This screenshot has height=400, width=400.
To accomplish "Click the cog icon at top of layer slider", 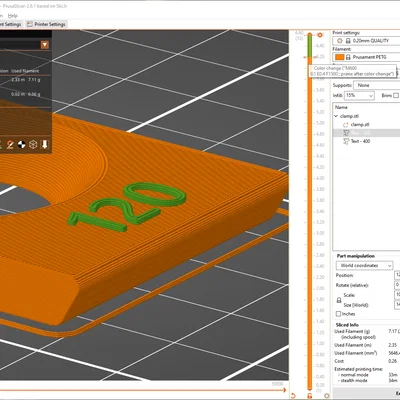I will (320, 35).
